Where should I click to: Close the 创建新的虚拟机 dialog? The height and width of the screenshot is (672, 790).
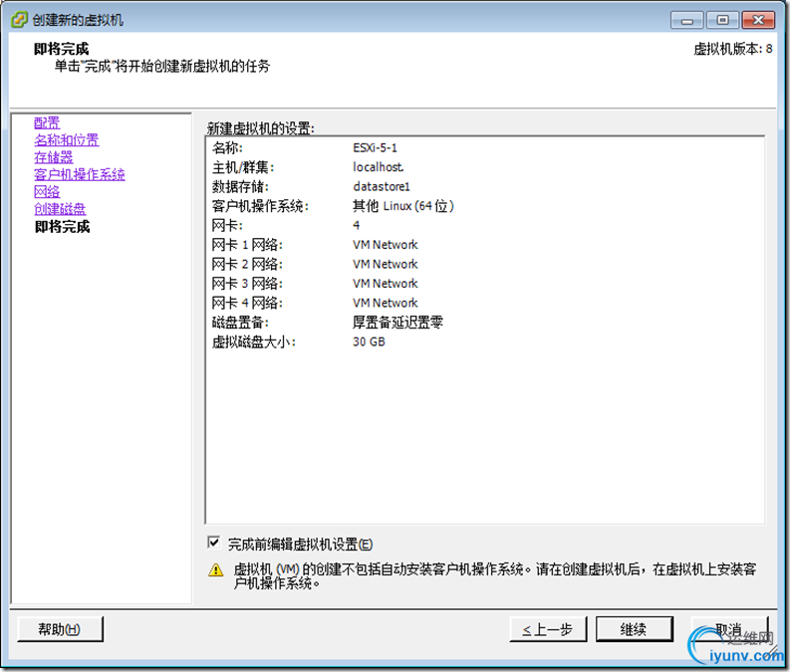point(758,20)
